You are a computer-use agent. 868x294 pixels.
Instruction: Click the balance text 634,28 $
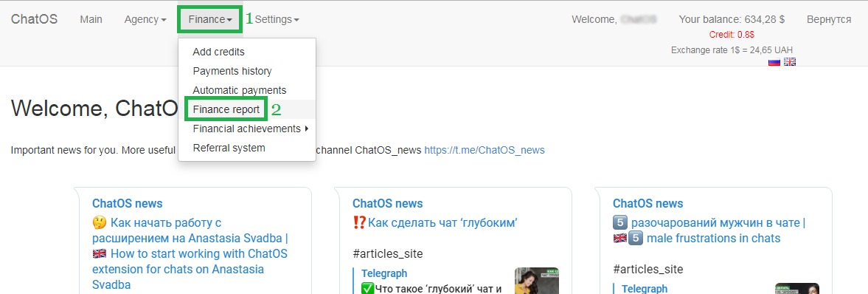pyautogui.click(x=732, y=19)
